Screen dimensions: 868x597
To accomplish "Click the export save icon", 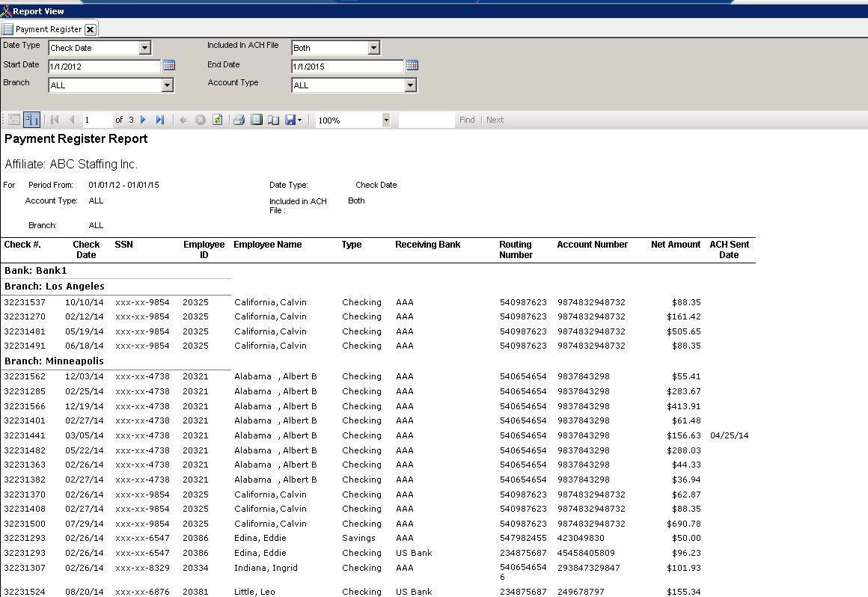I will point(291,120).
